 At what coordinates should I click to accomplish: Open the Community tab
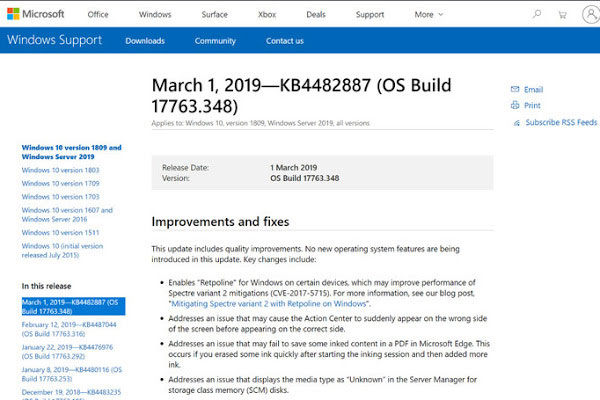pyautogui.click(x=215, y=41)
